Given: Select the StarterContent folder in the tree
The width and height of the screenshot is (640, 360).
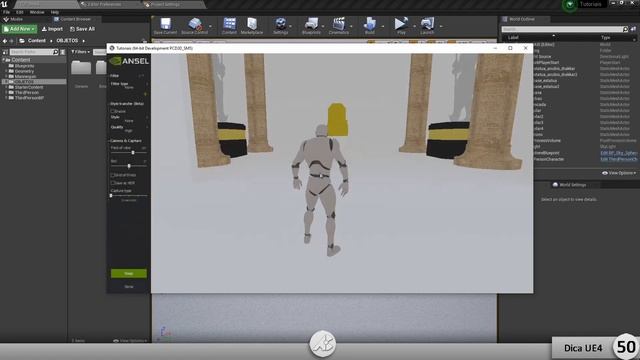Looking at the screenshot, I should click(x=29, y=87).
